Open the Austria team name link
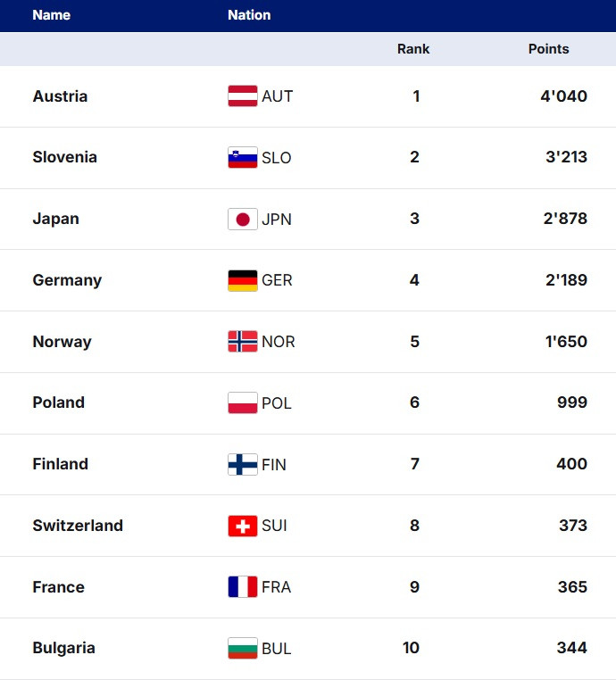 coord(60,96)
